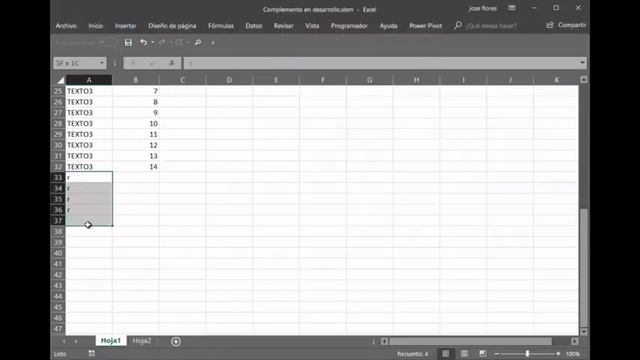This screenshot has width=640, height=360.
Task: Select column A header
Action: point(89,80)
